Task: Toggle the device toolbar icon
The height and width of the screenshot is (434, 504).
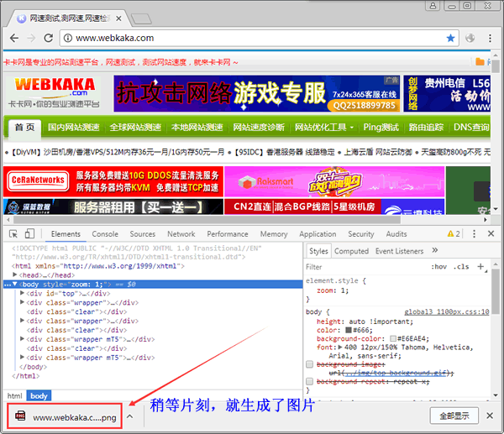Action: click(x=29, y=234)
